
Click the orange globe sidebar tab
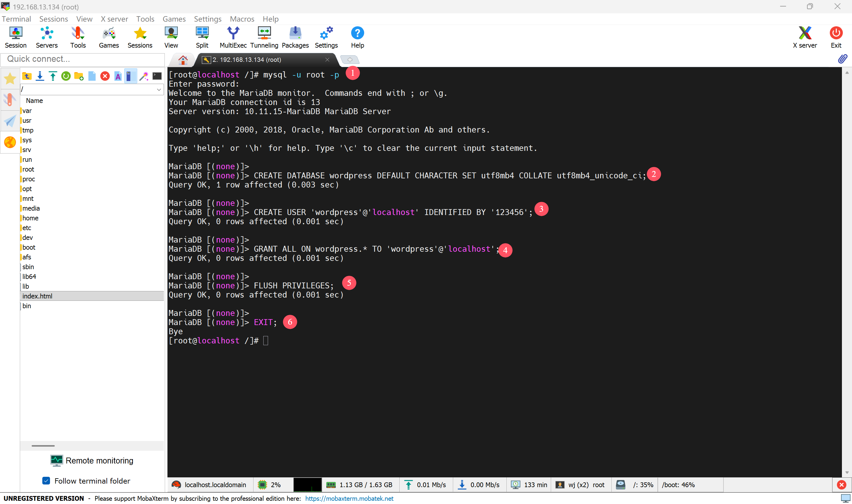click(10, 142)
